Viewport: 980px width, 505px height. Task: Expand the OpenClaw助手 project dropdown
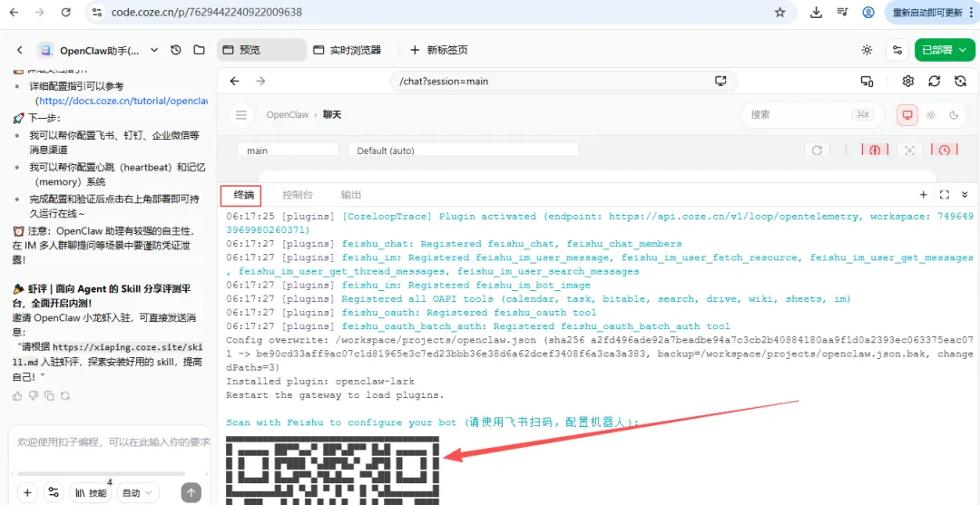154,50
